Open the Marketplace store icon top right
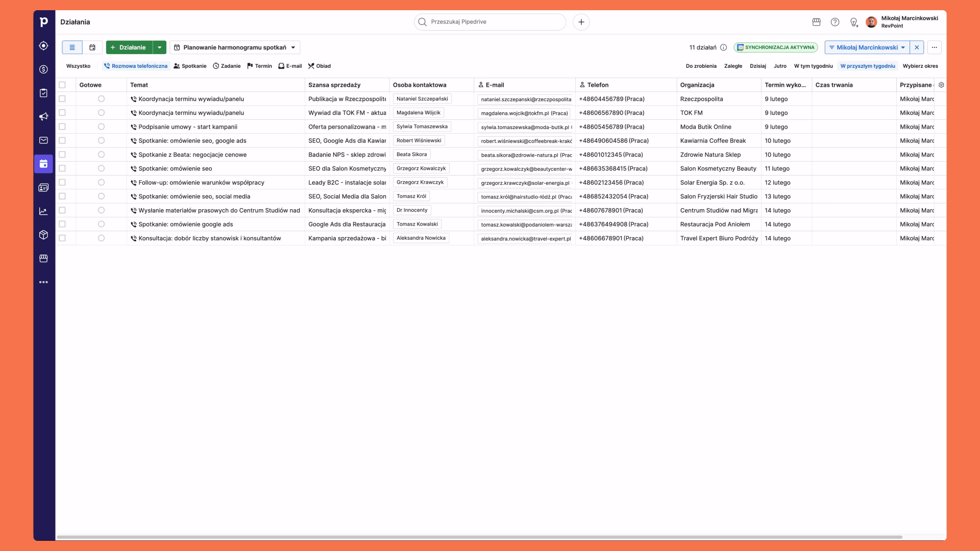The height and width of the screenshot is (551, 980). [x=816, y=22]
